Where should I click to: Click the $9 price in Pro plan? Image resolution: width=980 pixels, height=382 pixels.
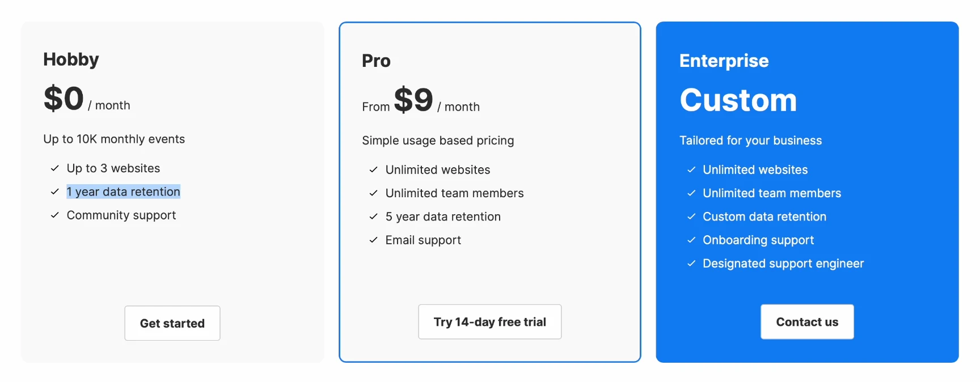(x=413, y=100)
